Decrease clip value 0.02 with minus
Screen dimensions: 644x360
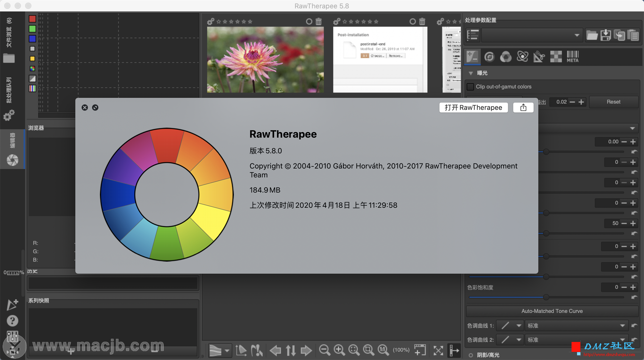click(x=572, y=102)
